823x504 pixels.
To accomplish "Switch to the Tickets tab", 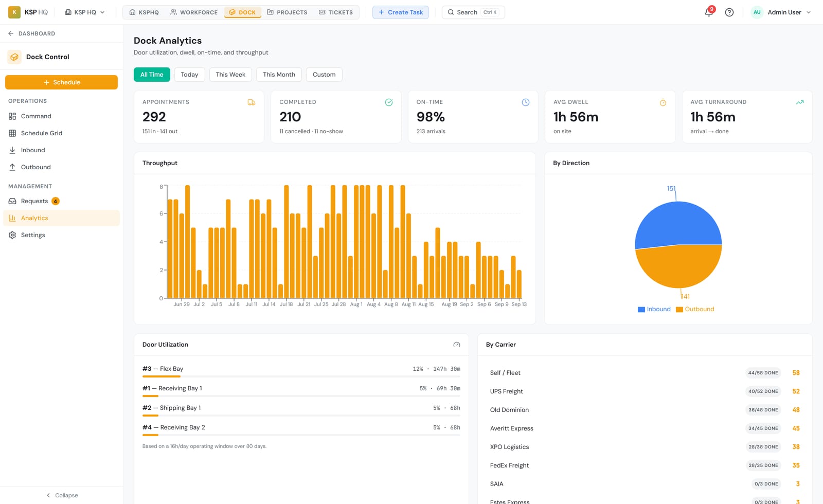I will click(x=336, y=12).
